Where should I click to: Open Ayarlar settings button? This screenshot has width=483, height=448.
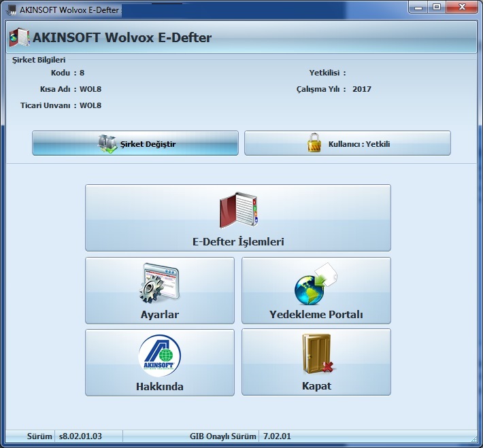[160, 290]
